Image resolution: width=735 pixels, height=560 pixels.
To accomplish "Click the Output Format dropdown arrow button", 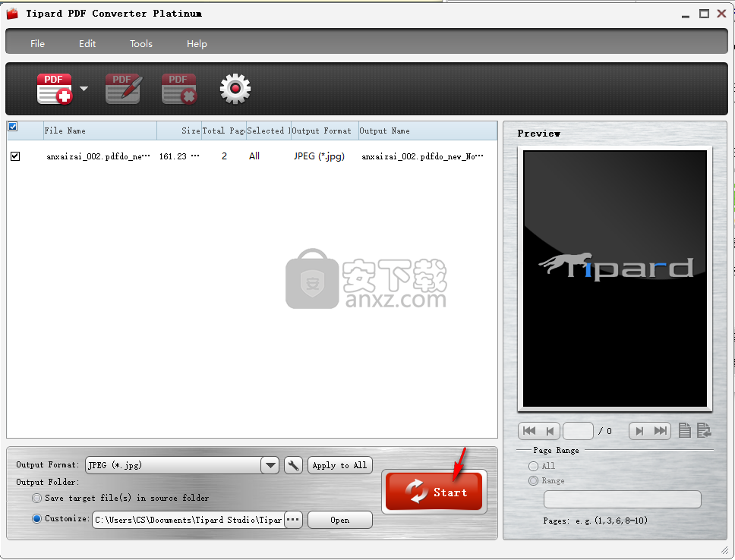I will pos(270,465).
